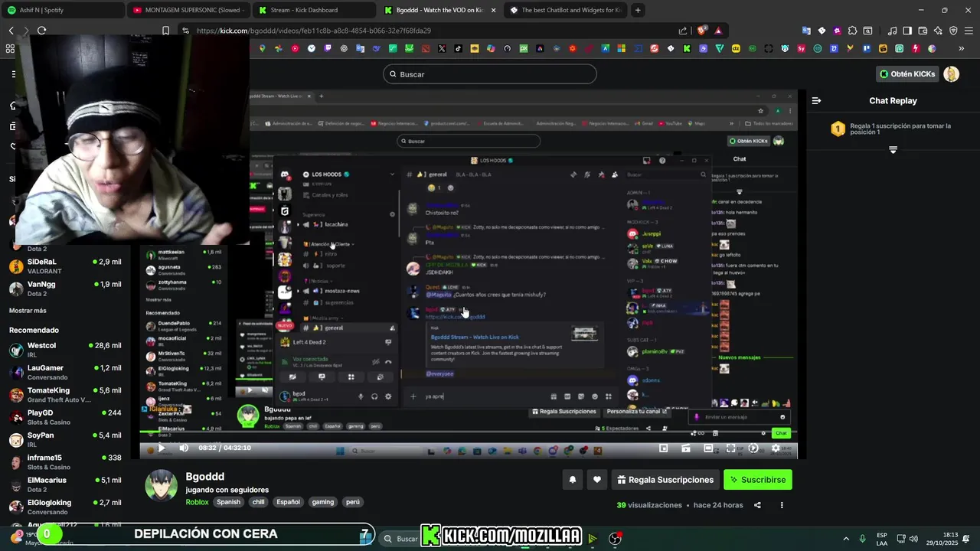Expand the gift leaderboard chevron in chat
This screenshot has width=980, height=551.
pyautogui.click(x=893, y=150)
